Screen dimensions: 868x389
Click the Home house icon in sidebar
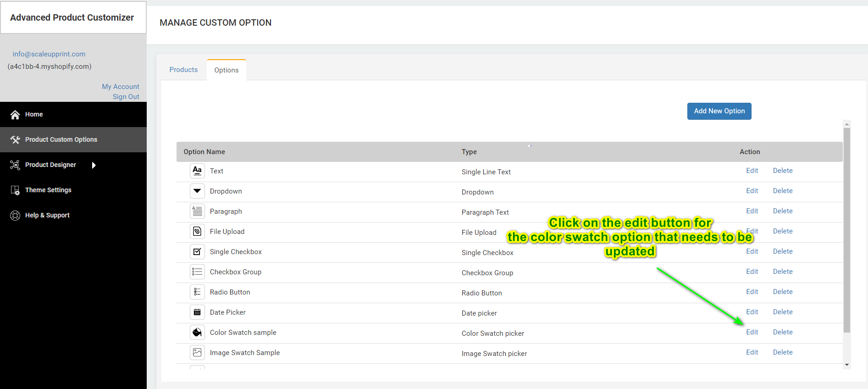[x=15, y=115]
